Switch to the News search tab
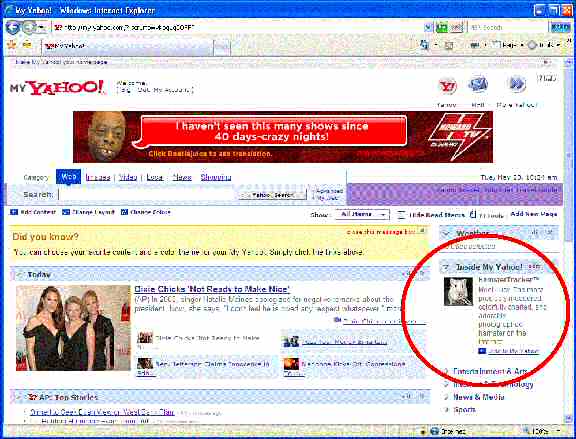This screenshot has height=439, width=576. click(x=182, y=177)
